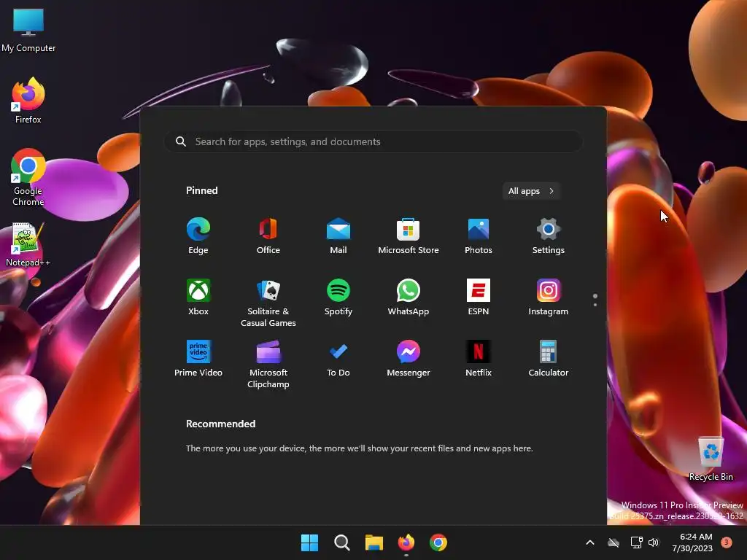The height and width of the screenshot is (560, 747).
Task: Select Notepad++ desktop shortcut
Action: (28, 245)
